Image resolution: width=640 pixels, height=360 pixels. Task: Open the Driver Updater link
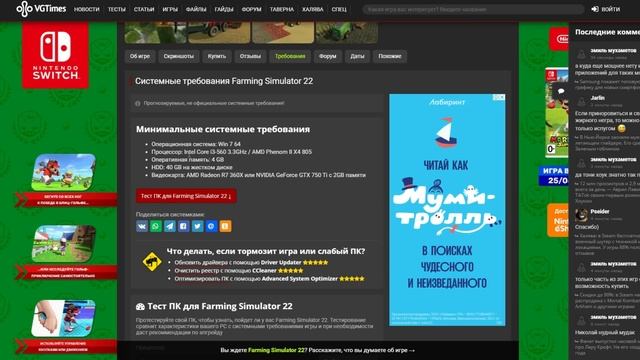point(281,262)
